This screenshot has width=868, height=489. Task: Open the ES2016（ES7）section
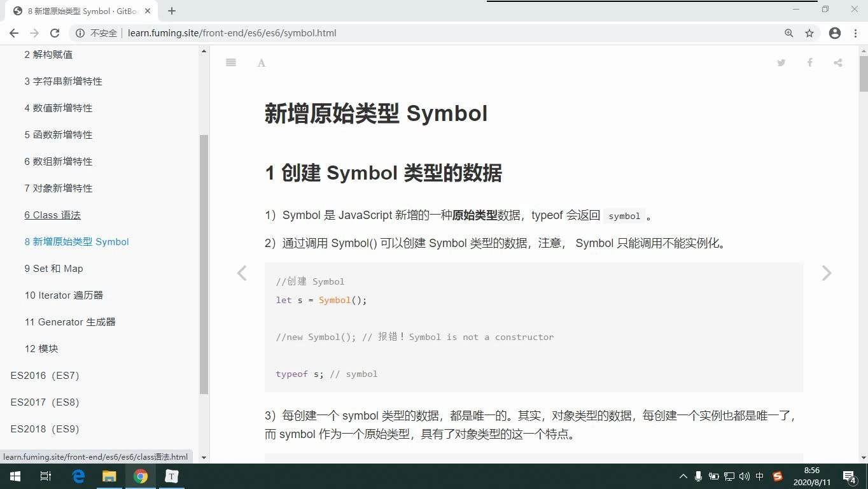pos(45,376)
